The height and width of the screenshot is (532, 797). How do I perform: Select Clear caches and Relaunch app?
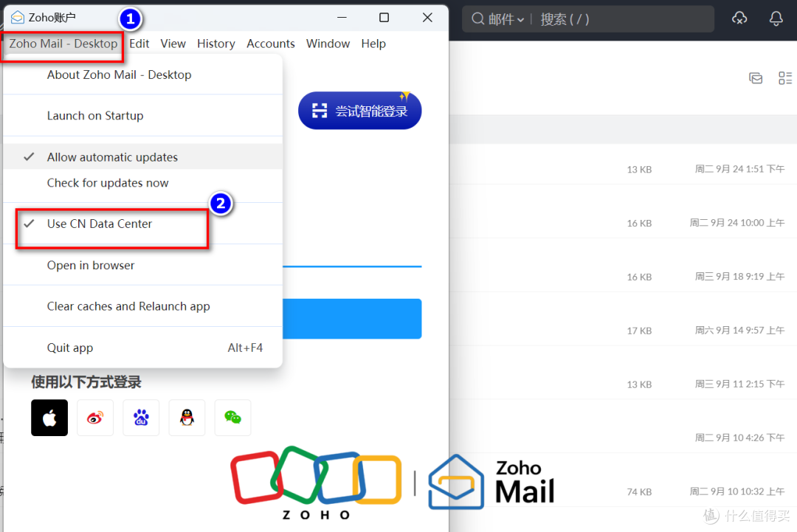(x=143, y=306)
